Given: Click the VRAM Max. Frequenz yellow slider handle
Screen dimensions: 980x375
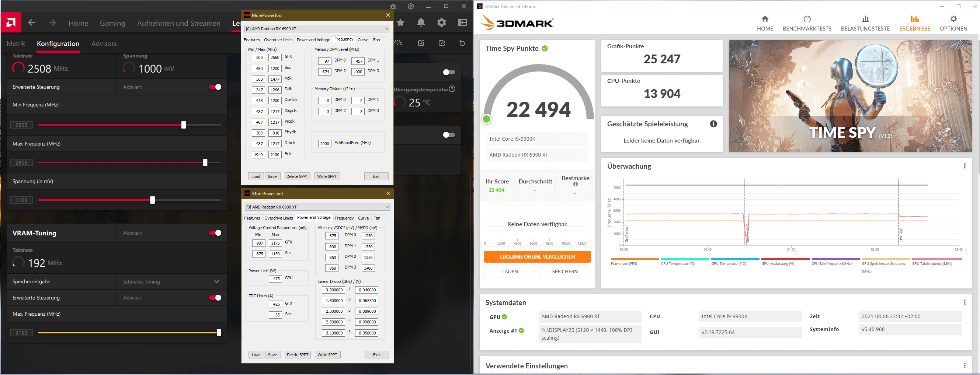Looking at the screenshot, I should click(219, 333).
